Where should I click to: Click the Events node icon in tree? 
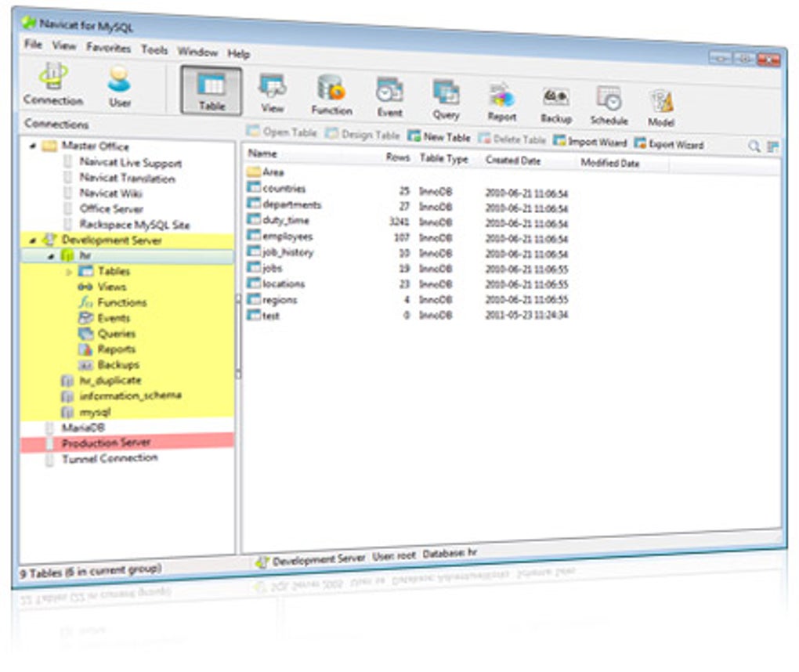(85, 318)
